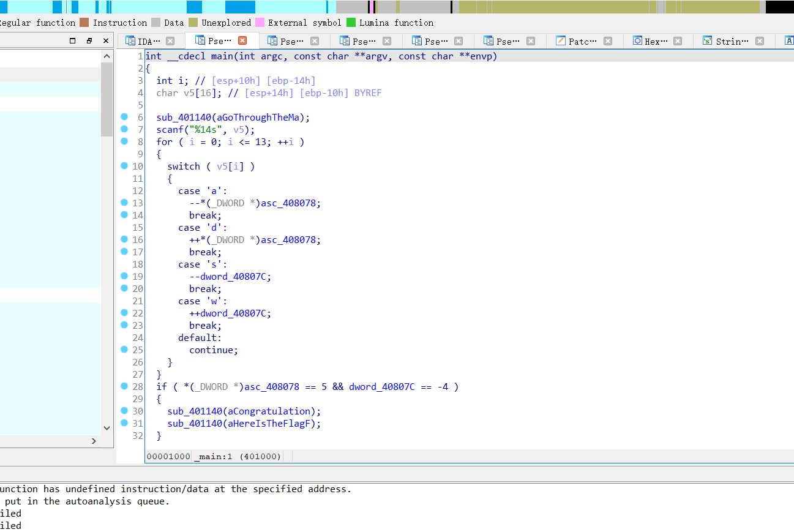Click the Data legend color swatch

(x=155, y=23)
